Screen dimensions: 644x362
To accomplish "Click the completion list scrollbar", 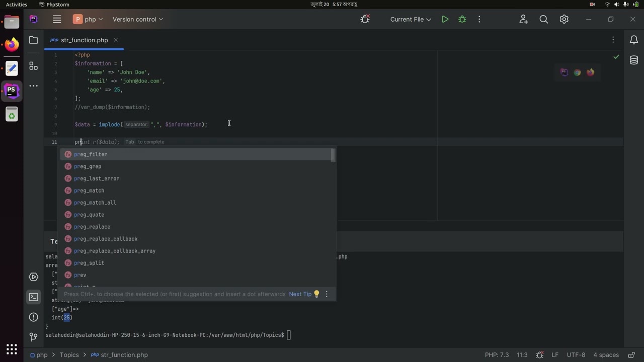I will tap(333, 155).
